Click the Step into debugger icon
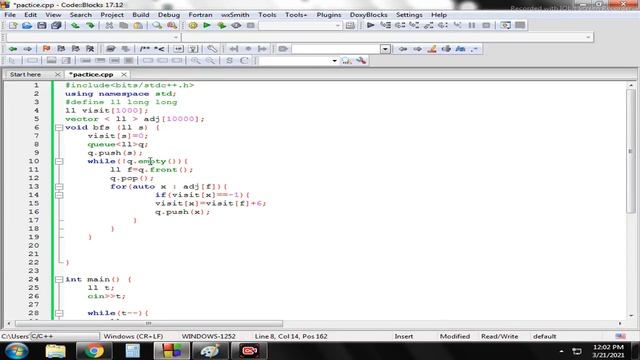The height and width of the screenshot is (360, 640). coord(414,25)
